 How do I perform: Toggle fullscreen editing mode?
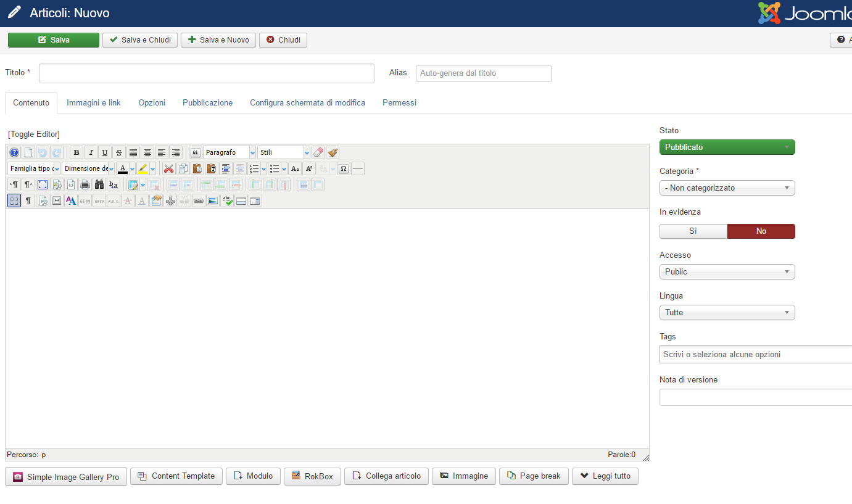tap(42, 184)
